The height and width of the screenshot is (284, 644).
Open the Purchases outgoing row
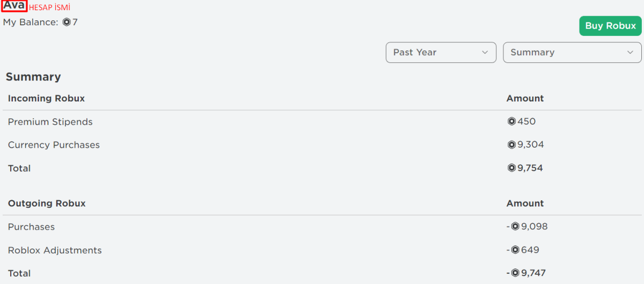click(x=31, y=227)
